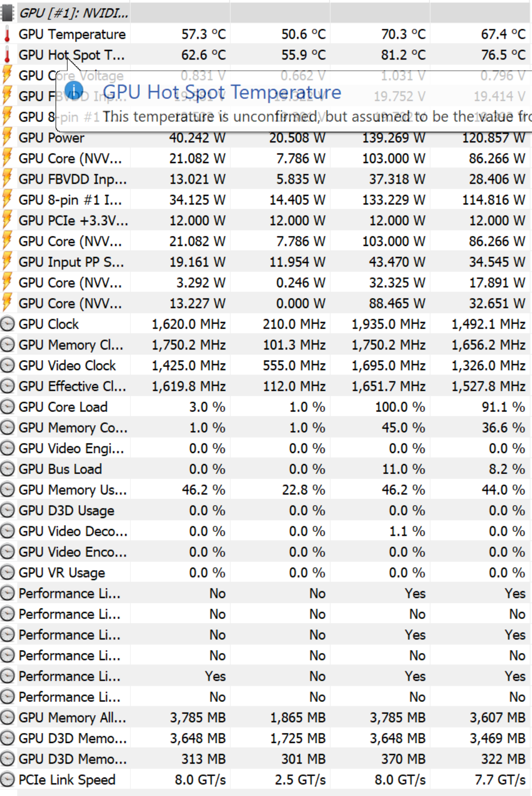The width and height of the screenshot is (532, 796).
Task: Click the 139.269 W GPU Power value
Action: click(x=394, y=137)
